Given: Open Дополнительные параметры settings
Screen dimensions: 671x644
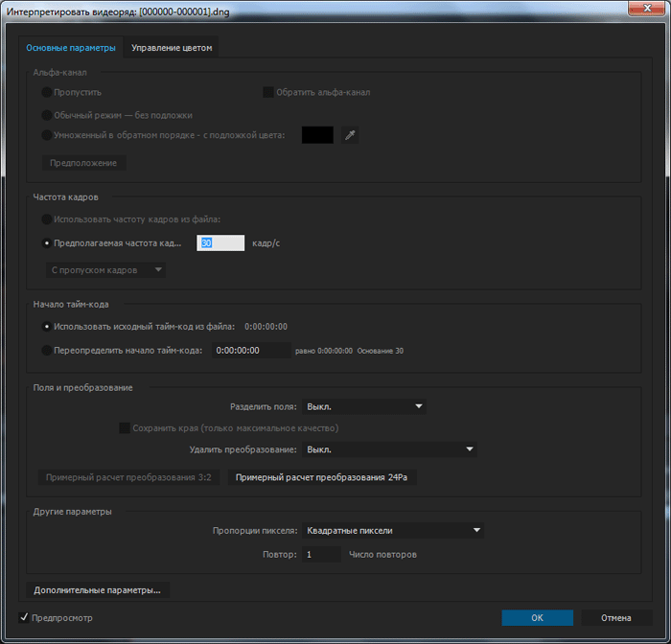Looking at the screenshot, I should point(97,590).
